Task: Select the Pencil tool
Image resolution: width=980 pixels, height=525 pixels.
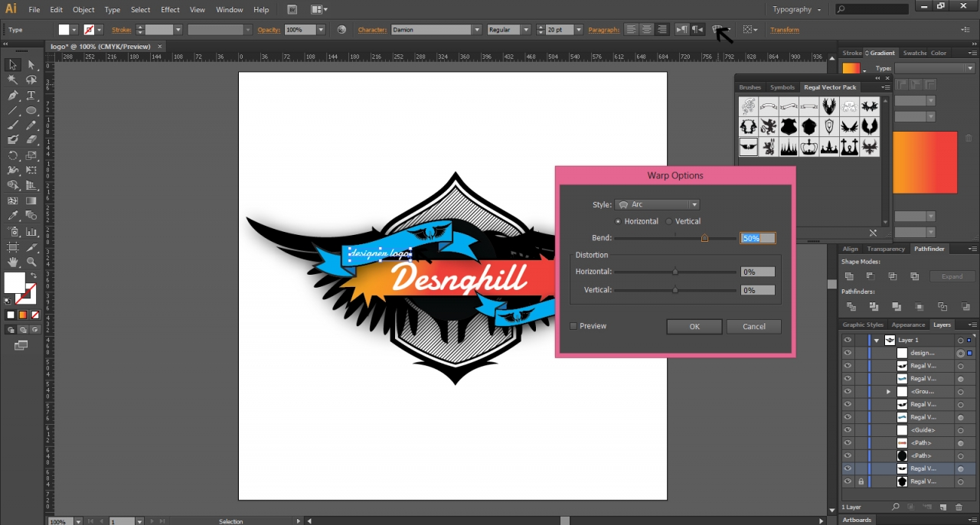Action: 31,126
